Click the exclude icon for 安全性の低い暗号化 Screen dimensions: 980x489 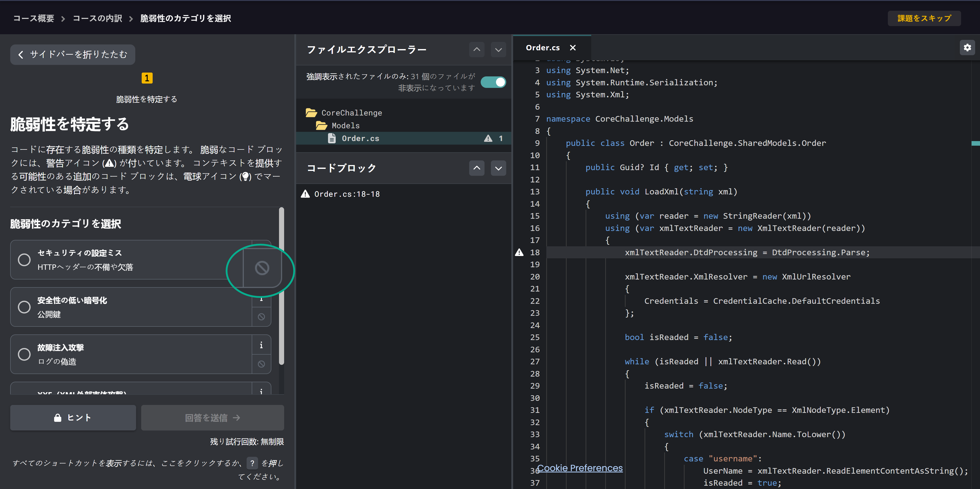[261, 317]
